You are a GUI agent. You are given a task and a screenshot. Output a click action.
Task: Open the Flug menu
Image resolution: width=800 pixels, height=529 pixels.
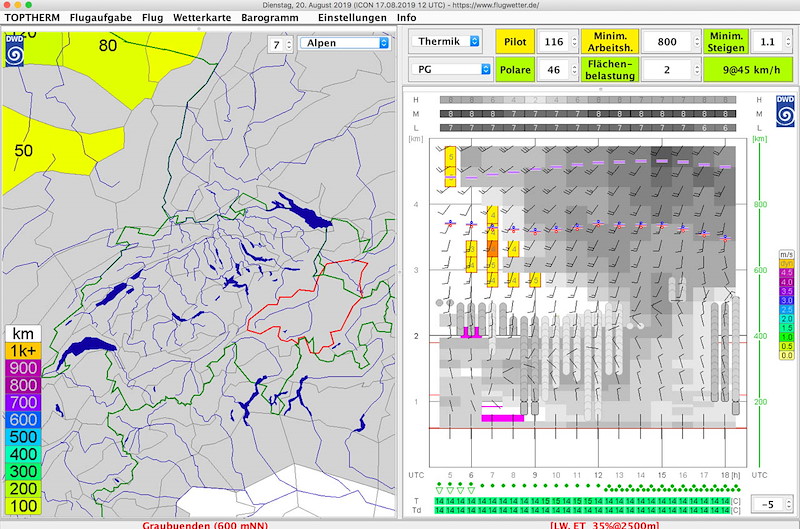tap(153, 17)
